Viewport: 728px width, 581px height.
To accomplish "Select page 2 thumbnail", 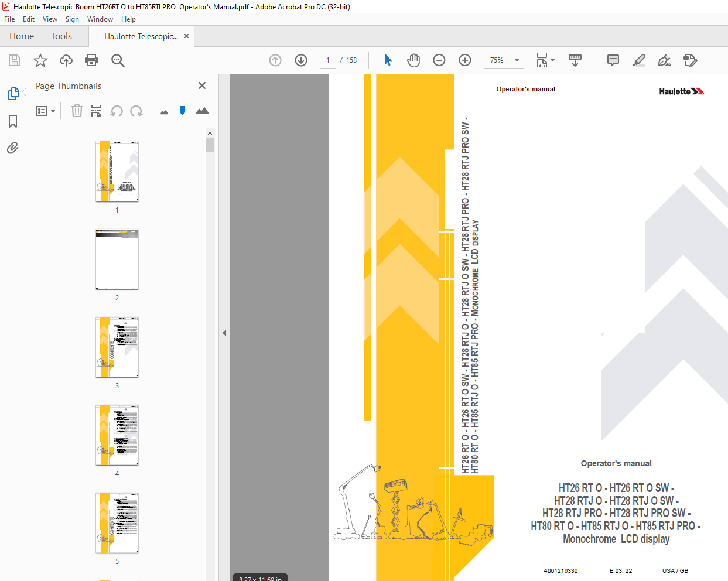I will [117, 259].
